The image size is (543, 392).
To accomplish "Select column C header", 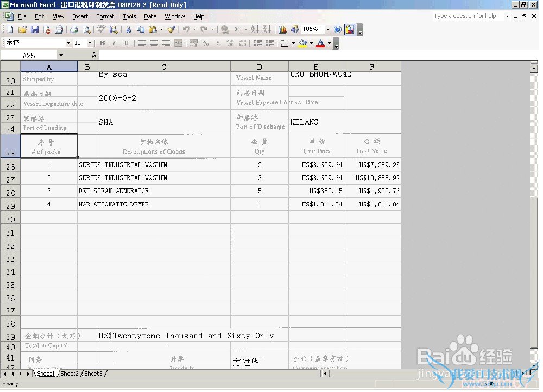I will tap(163, 66).
